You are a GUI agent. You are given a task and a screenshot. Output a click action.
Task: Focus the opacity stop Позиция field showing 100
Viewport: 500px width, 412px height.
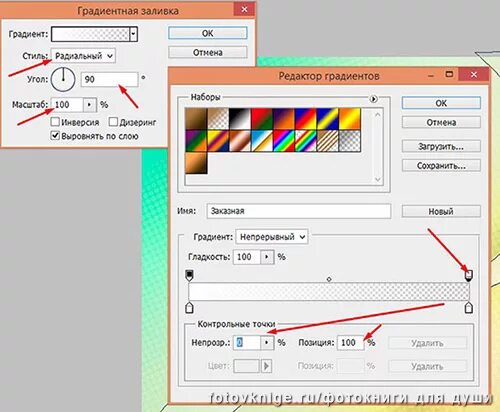[350, 342]
